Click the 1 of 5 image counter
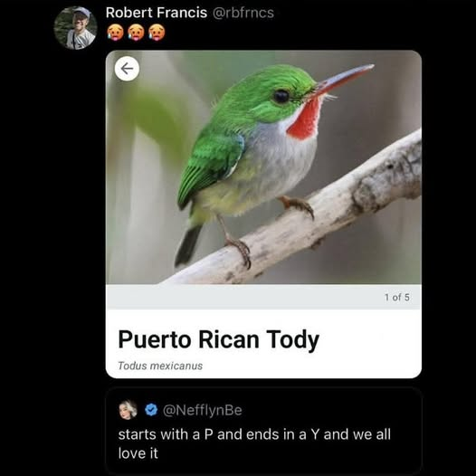Viewport: 476px width, 476px height. coord(397,297)
